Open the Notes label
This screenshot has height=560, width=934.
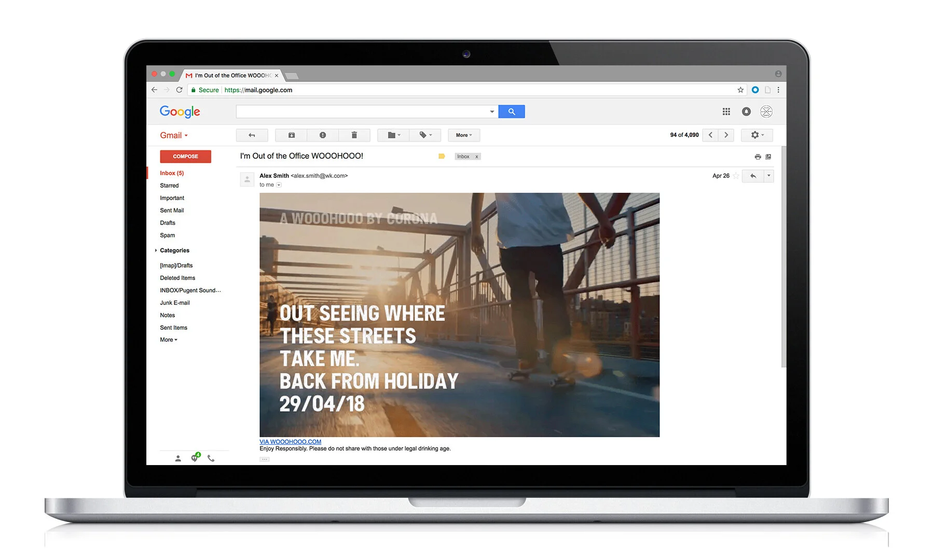[168, 315]
